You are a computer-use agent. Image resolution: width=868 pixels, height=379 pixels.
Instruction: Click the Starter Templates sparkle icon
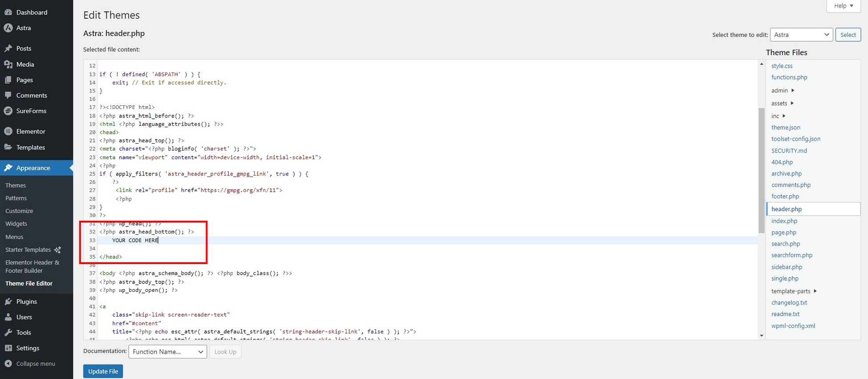click(57, 250)
